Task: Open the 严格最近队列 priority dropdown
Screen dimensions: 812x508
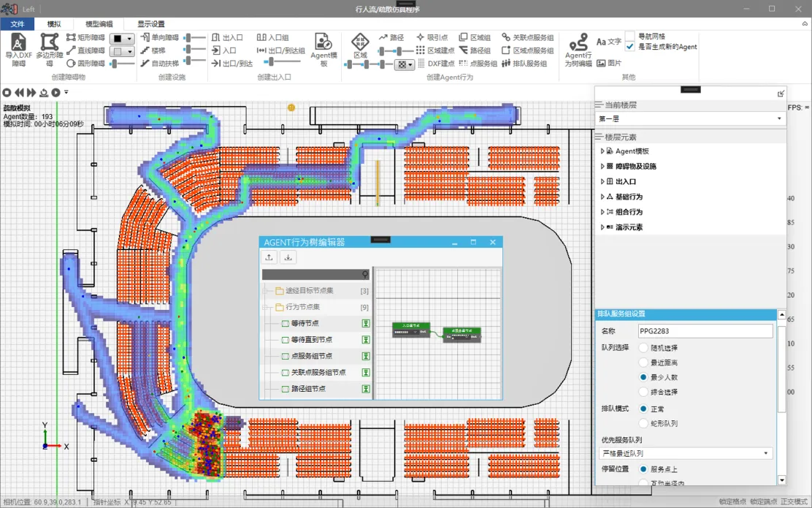Action: (x=685, y=454)
